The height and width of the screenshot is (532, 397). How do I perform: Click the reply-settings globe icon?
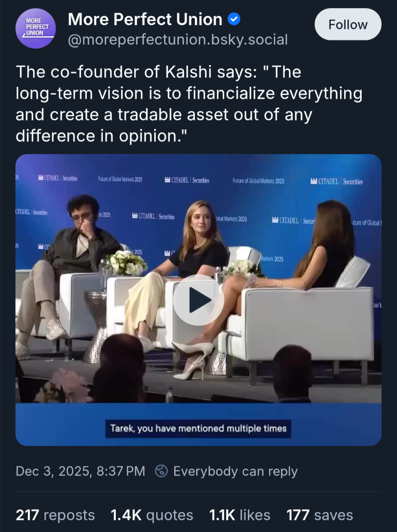pos(161,471)
